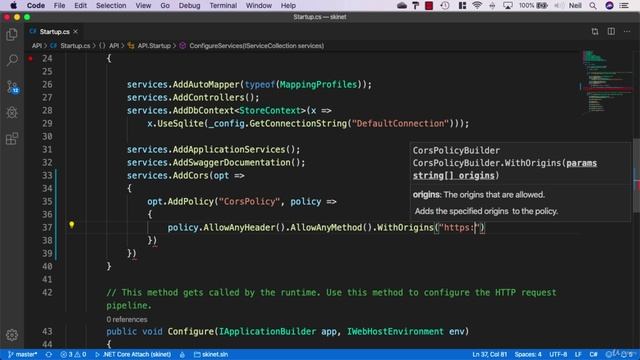
Task: Open the Debug menu
Action: click(189, 5)
